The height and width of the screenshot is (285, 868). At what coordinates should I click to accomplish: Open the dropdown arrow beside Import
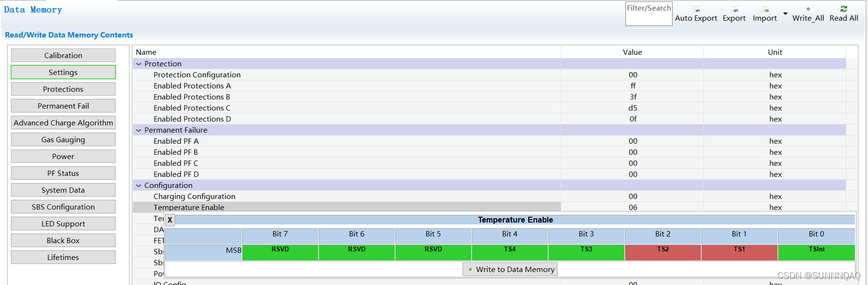click(x=785, y=13)
